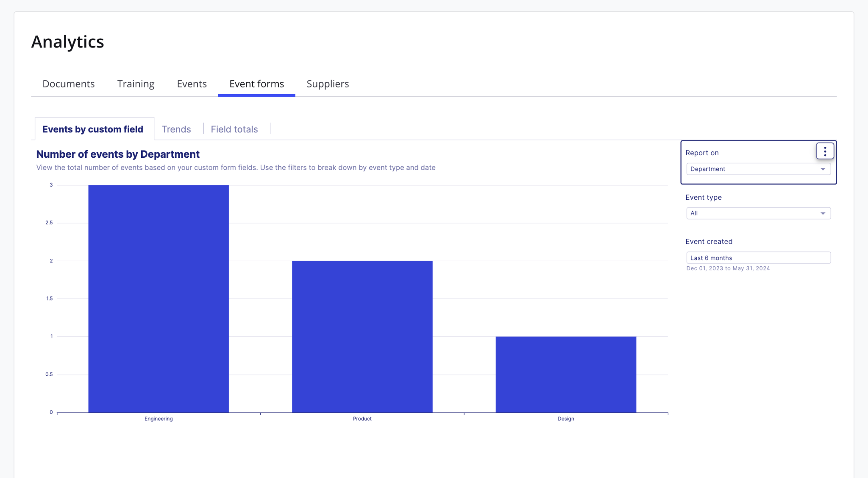868x478 pixels.
Task: Click the Engineering bar in chart
Action: [159, 299]
